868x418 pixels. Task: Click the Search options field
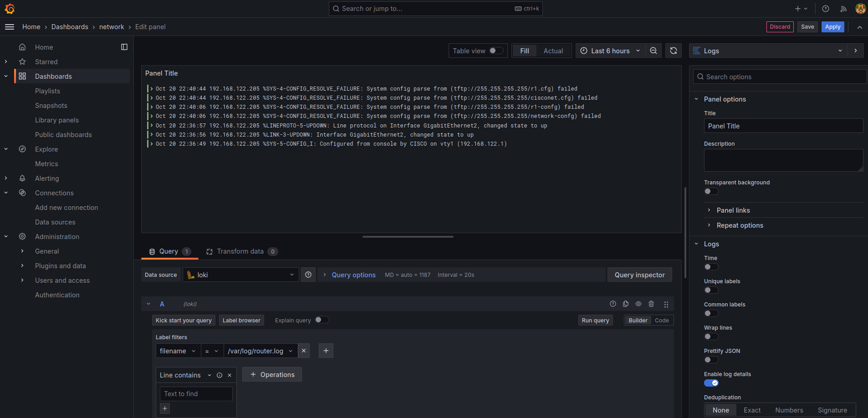[x=780, y=76]
